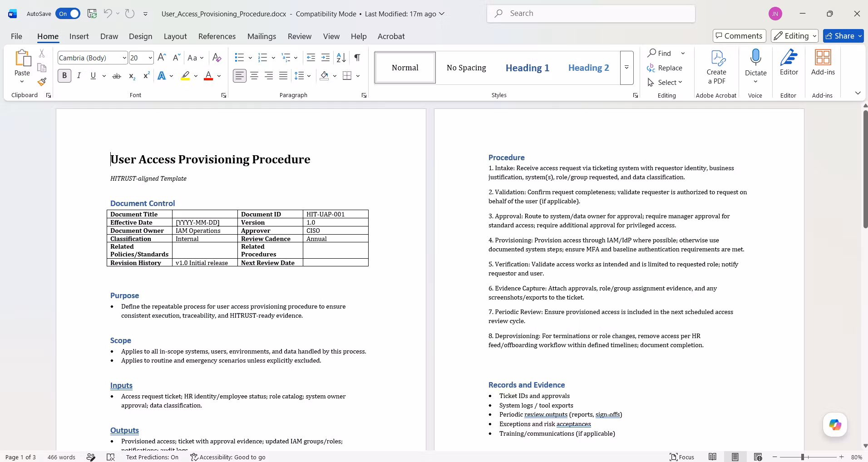Open Create a PDF from Acrobat
The height and width of the screenshot is (462, 868).
point(716,67)
